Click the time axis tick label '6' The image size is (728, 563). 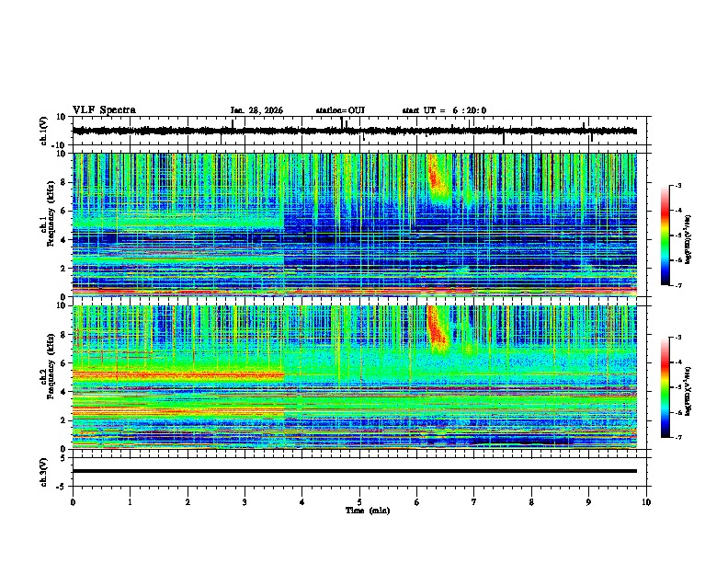[417, 502]
